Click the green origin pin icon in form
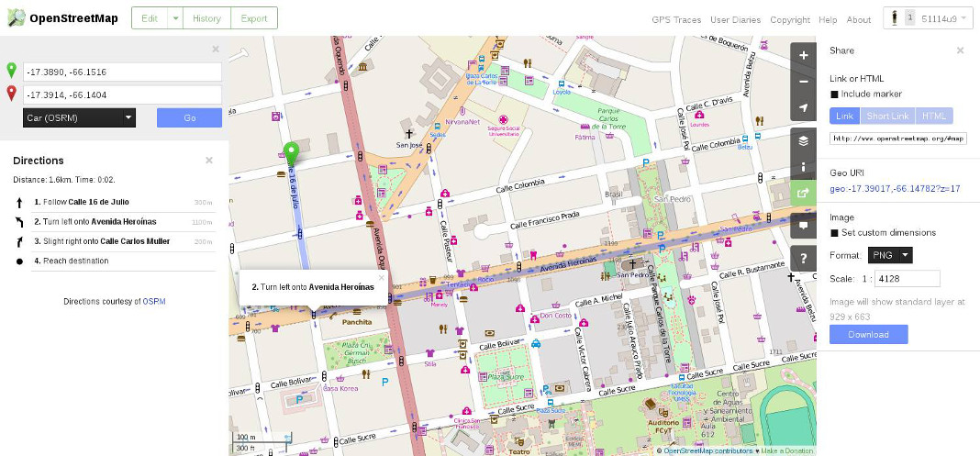The width and height of the screenshot is (980, 456). click(11, 71)
